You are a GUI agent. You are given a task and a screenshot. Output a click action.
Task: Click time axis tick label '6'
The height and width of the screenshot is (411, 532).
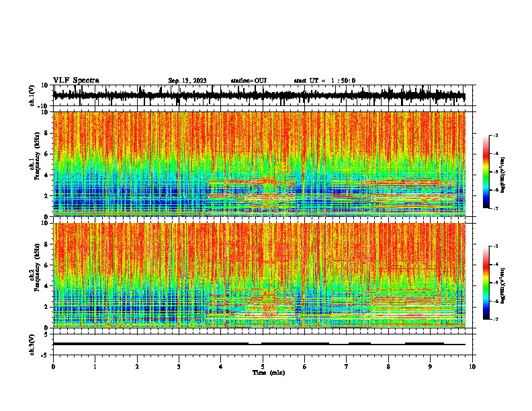coord(304,367)
